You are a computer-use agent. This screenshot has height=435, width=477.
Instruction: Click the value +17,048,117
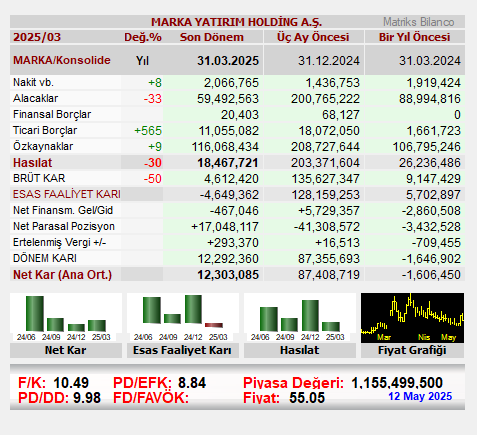[225, 227]
